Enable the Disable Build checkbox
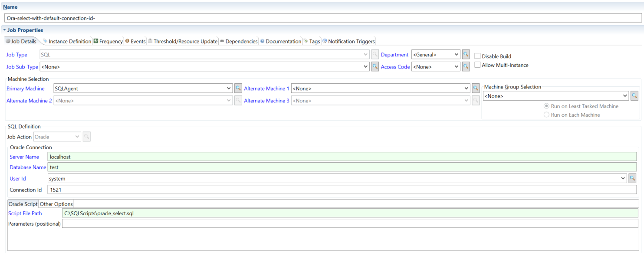Viewport: 644px width, 253px height. coord(477,56)
